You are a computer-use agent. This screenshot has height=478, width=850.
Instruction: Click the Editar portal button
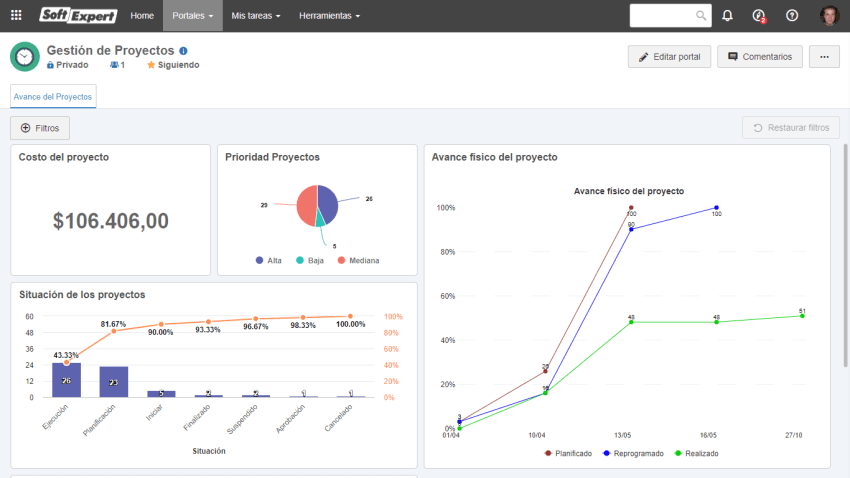[x=669, y=57]
